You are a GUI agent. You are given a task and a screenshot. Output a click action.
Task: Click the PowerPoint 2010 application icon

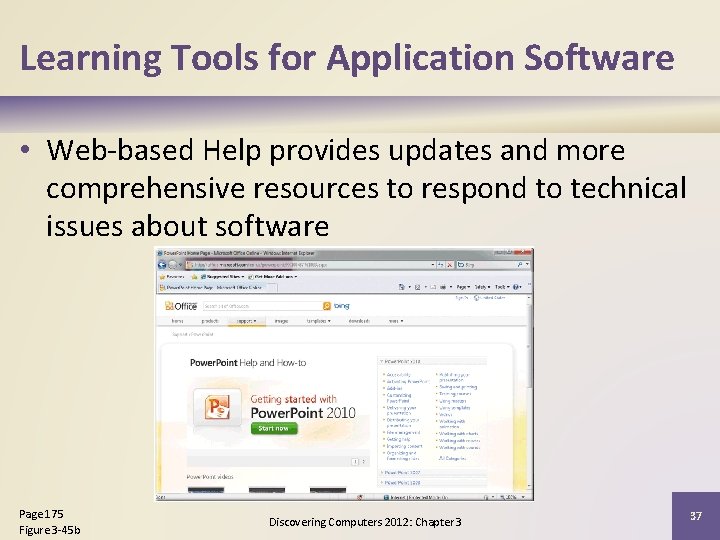(217, 407)
